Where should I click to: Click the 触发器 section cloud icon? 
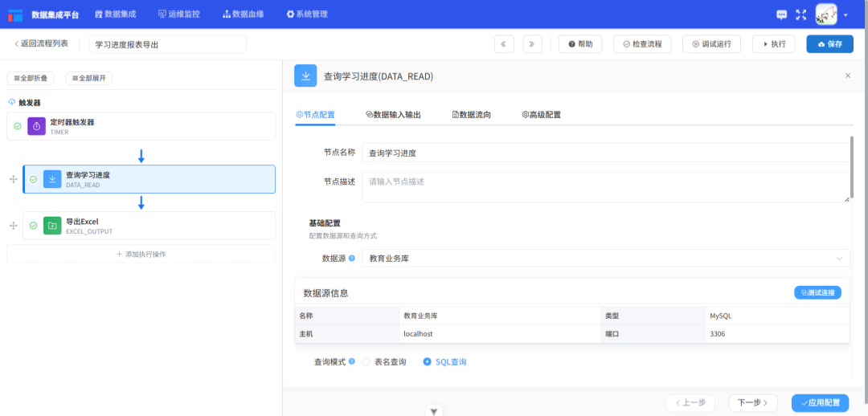tap(11, 102)
